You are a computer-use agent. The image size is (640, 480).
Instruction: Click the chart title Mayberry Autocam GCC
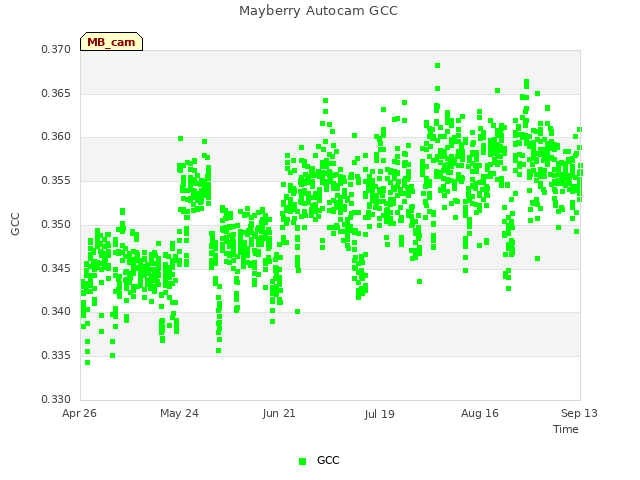coord(318,11)
